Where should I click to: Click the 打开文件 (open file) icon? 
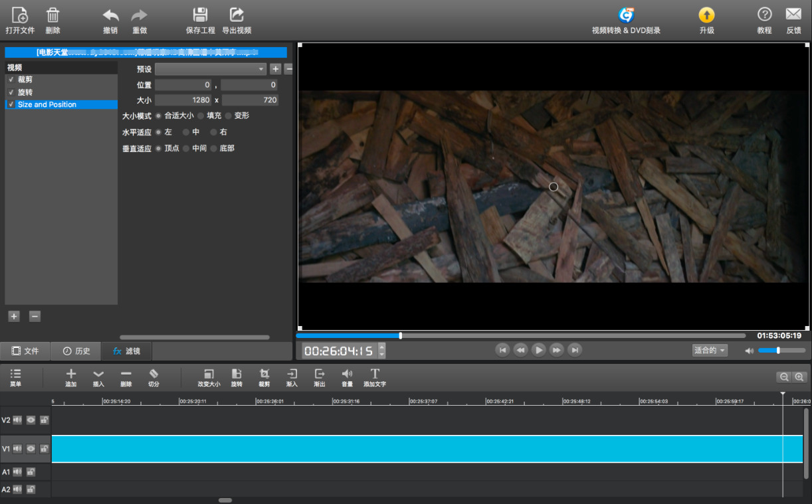click(x=20, y=15)
